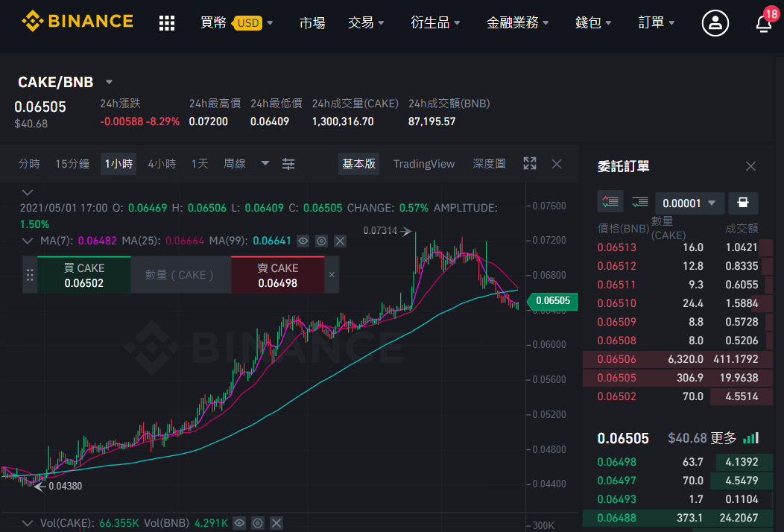Open the apps grid menu icon
The width and height of the screenshot is (784, 532).
click(166, 23)
